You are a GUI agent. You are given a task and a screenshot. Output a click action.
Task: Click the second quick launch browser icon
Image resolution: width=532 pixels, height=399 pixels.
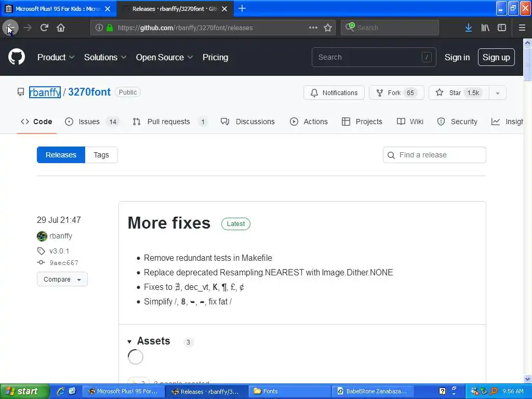(x=72, y=391)
